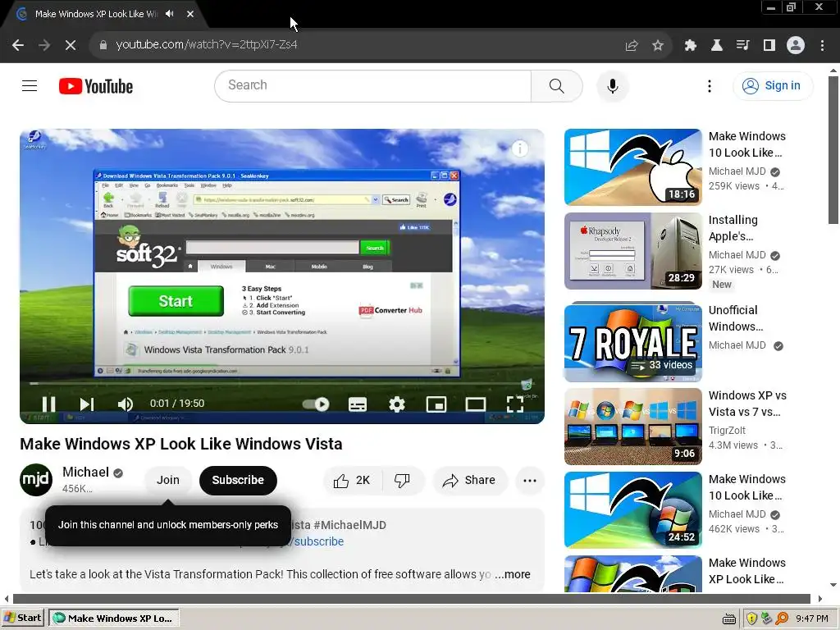Image resolution: width=840 pixels, height=630 pixels.
Task: Open the browser three-dot menu
Action: click(x=822, y=46)
